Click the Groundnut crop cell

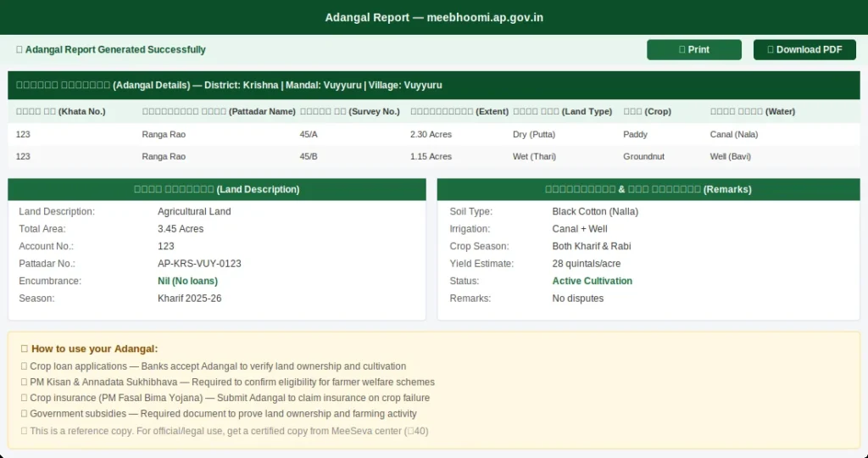(644, 157)
